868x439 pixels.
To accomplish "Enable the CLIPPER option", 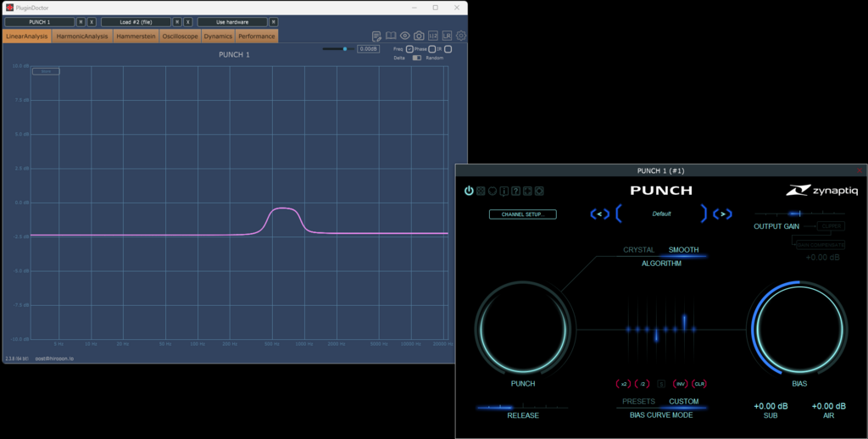I will tap(832, 226).
